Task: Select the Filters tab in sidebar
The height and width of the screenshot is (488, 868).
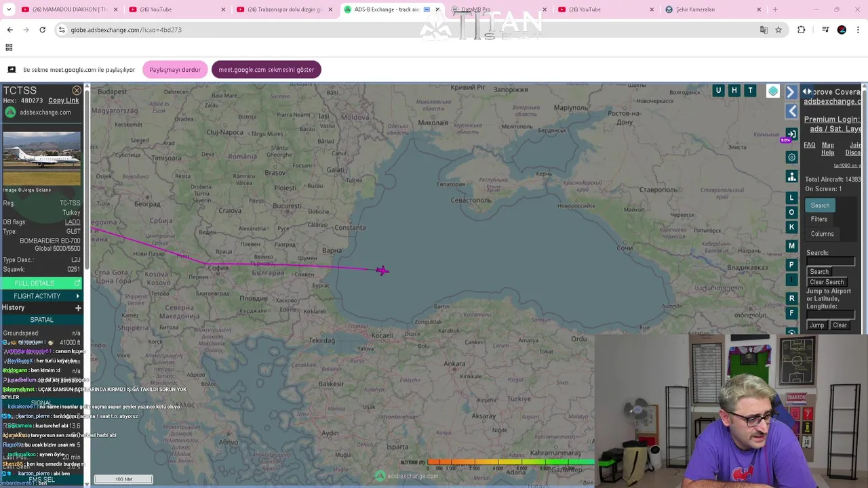Action: tap(819, 219)
